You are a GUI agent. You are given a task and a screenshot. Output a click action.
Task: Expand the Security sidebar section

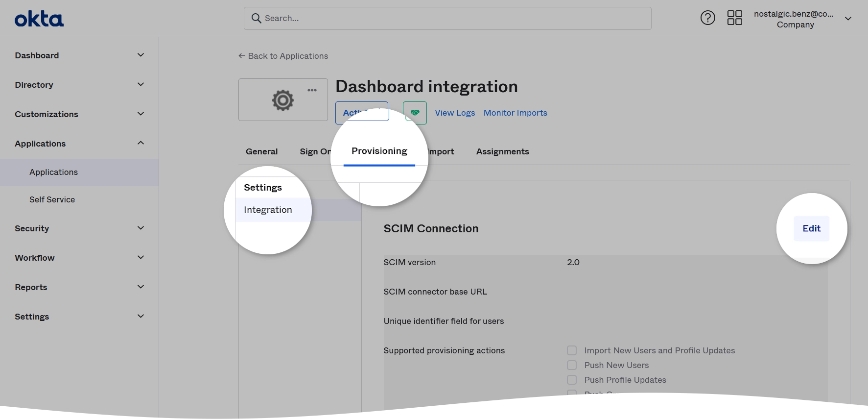pyautogui.click(x=79, y=228)
